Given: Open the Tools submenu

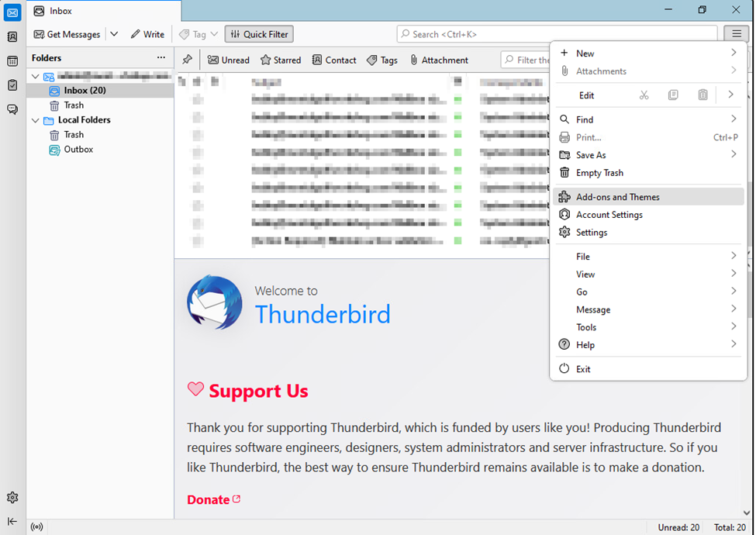Looking at the screenshot, I should click(648, 326).
